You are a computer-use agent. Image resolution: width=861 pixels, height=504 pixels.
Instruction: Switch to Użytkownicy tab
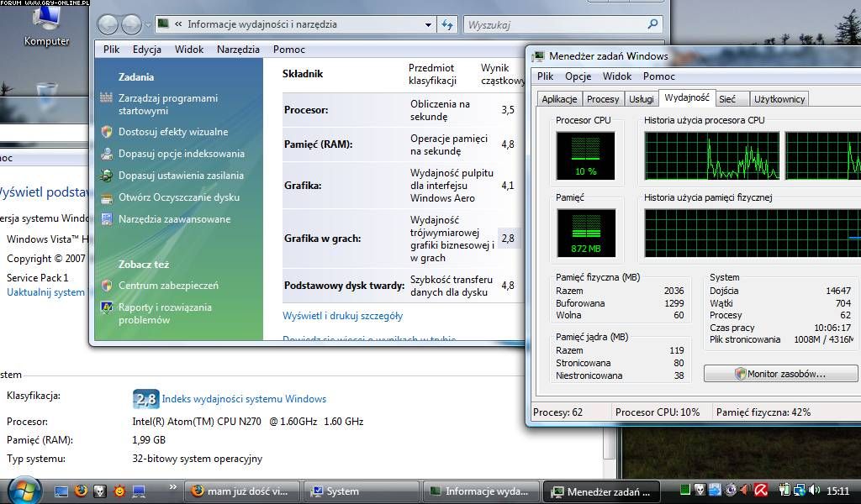click(779, 99)
